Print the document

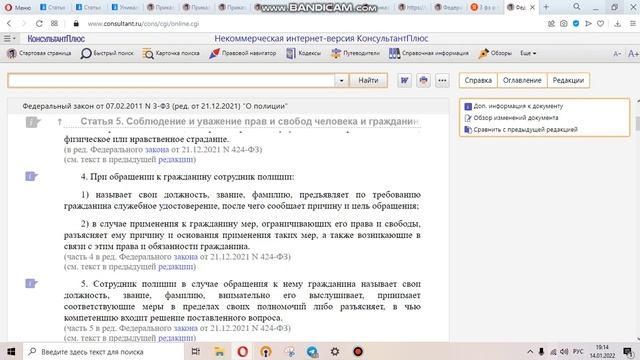tap(423, 80)
